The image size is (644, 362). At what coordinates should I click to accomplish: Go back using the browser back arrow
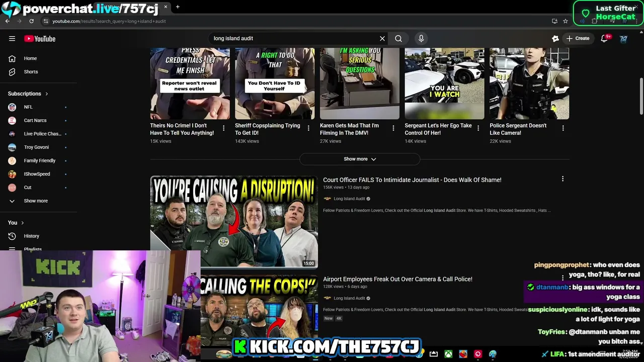pos(8,21)
